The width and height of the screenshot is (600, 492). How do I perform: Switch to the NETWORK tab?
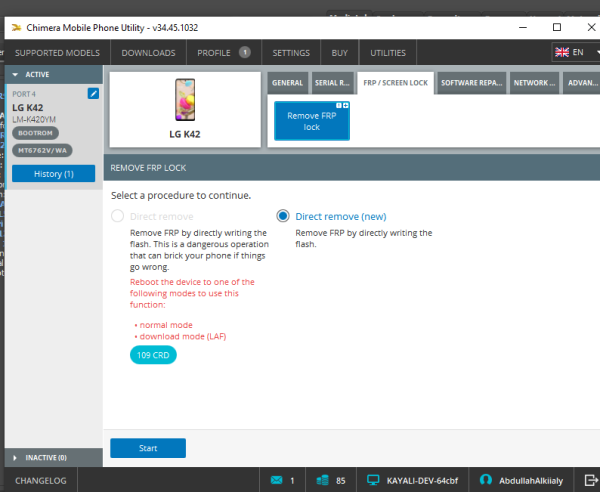(x=534, y=83)
